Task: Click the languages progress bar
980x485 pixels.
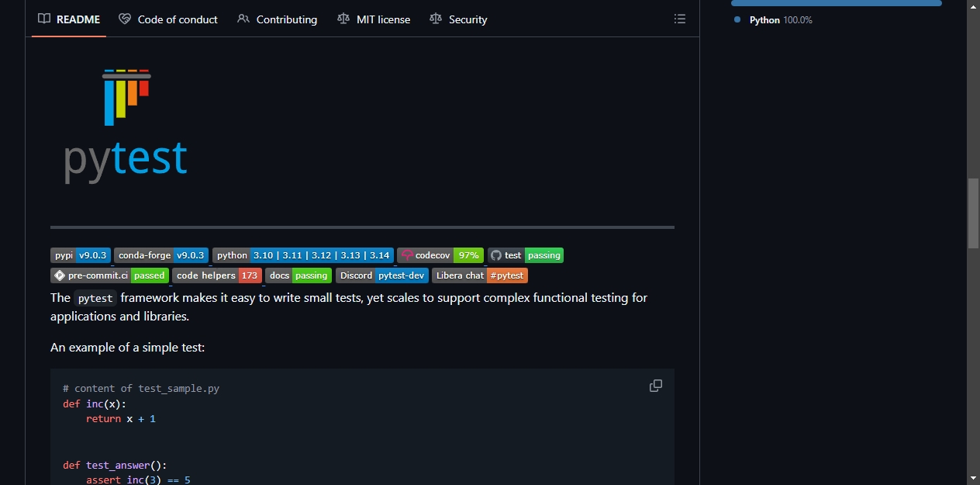Action: (x=837, y=3)
